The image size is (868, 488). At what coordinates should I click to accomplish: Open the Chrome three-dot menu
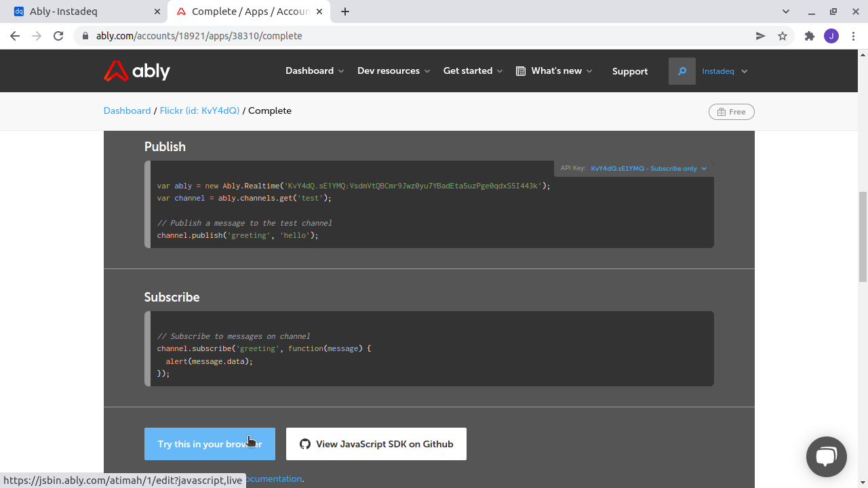853,36
